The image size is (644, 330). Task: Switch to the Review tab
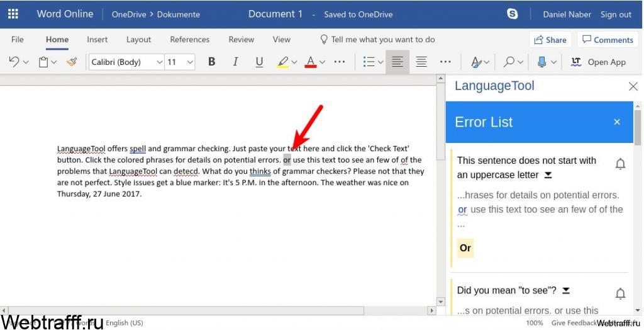[241, 40]
